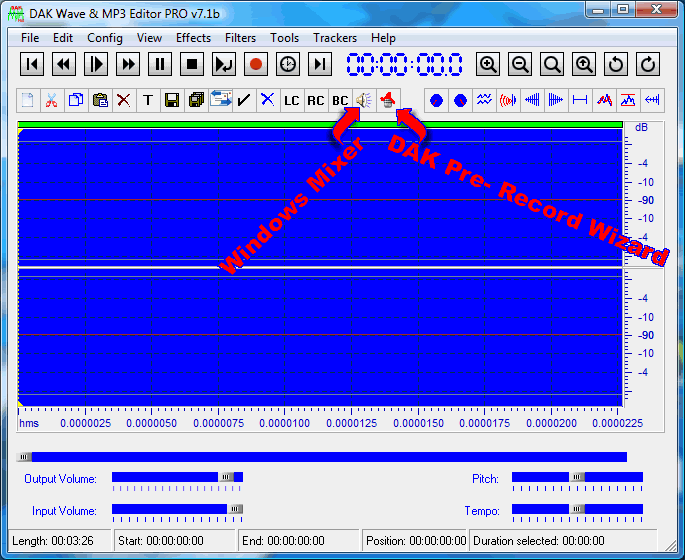This screenshot has width=685, height=560.
Task: Select the RC right channel icon
Action: click(x=315, y=100)
